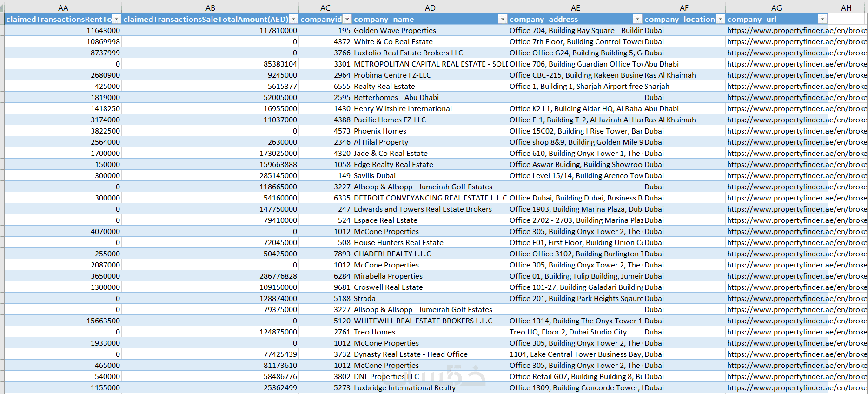868x394 pixels.
Task: Click the Croswell Real Estate cell
Action: click(x=430, y=287)
